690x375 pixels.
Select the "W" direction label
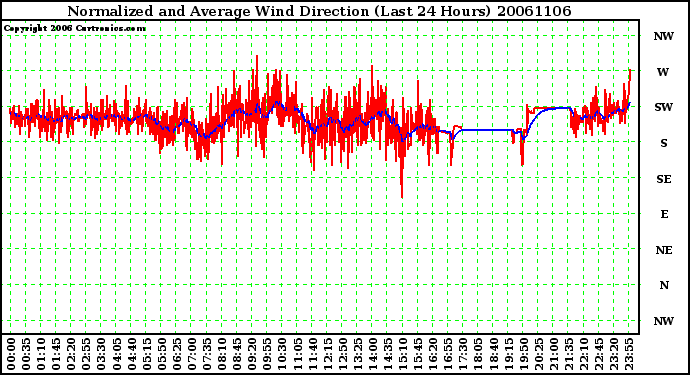663,72
